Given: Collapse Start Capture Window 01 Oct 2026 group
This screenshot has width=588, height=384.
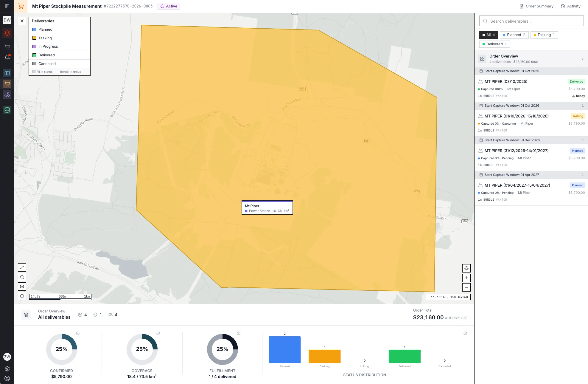Looking at the screenshot, I should click(x=531, y=106).
